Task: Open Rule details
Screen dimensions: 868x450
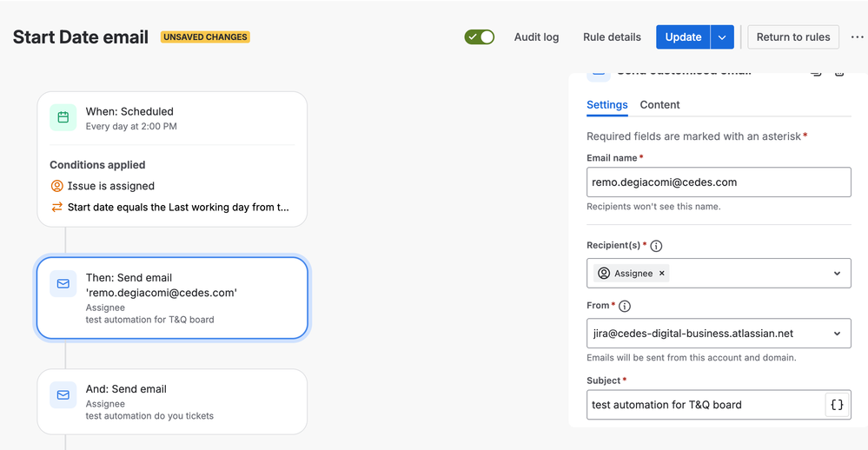Action: pyautogui.click(x=612, y=37)
